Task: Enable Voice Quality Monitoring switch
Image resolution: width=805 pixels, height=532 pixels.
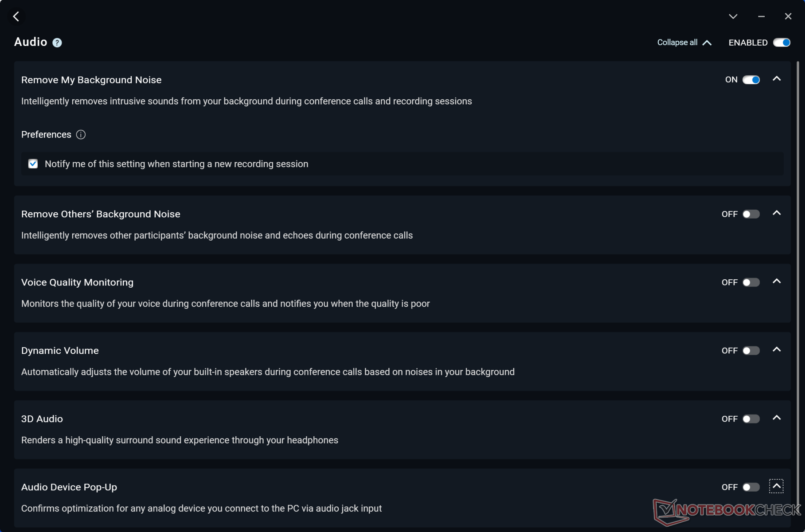Action: pyautogui.click(x=751, y=282)
